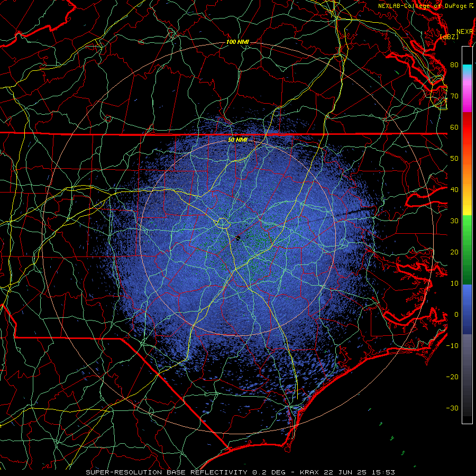The width and height of the screenshot is (476, 476).
Task: Select the -20 value on the dBZ scale
Action: point(452,377)
